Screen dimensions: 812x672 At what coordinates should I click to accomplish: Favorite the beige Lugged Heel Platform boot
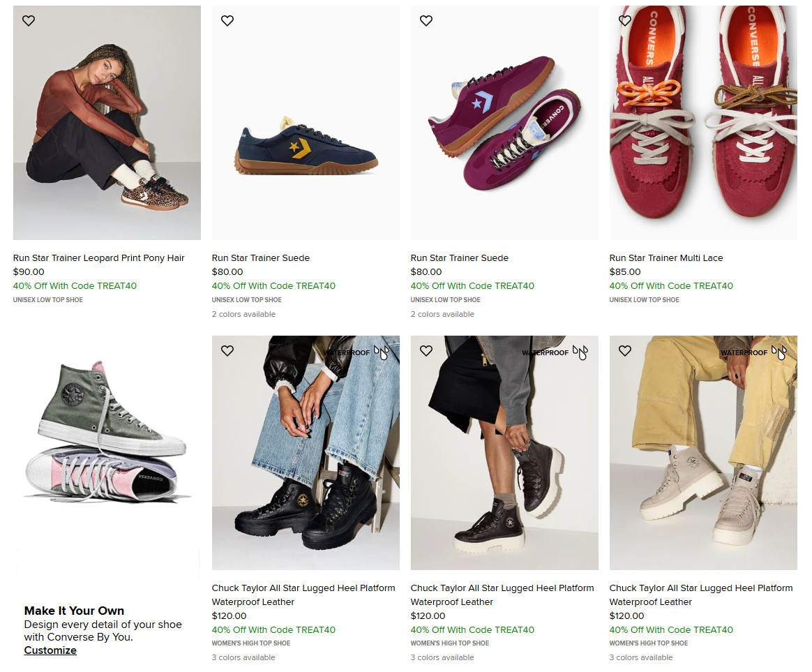point(625,351)
